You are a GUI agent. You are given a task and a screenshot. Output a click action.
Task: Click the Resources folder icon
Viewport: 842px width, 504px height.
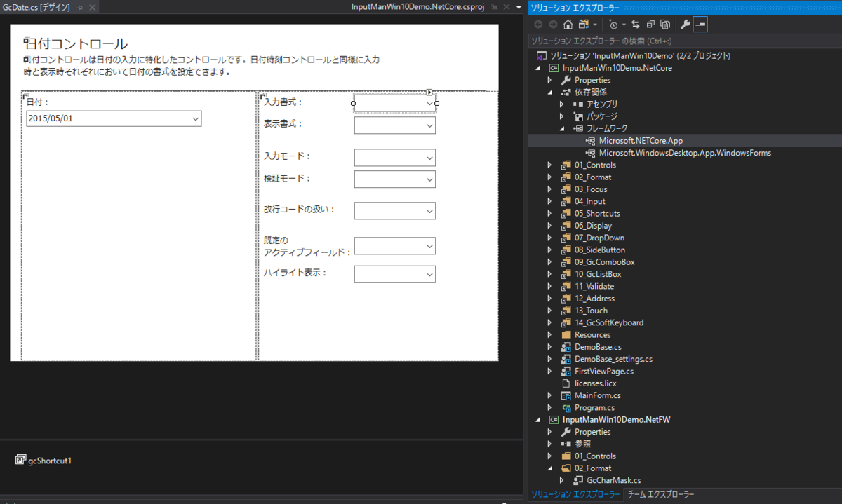[566, 335]
